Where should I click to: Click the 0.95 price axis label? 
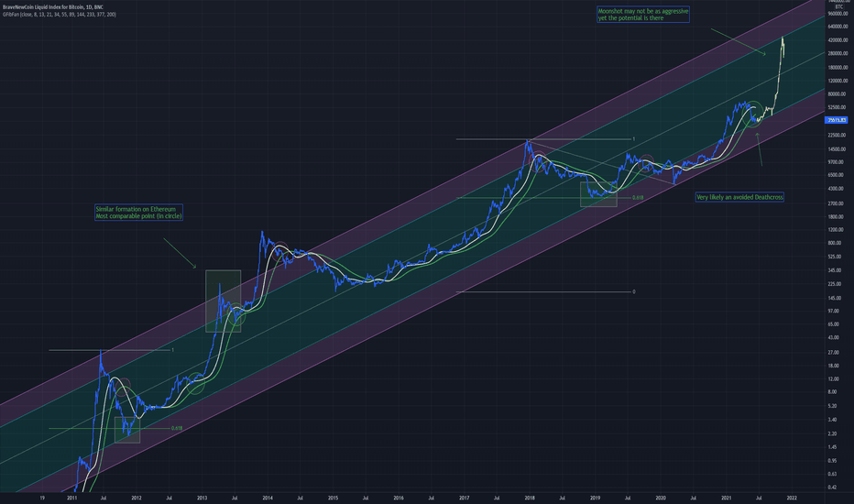832,460
